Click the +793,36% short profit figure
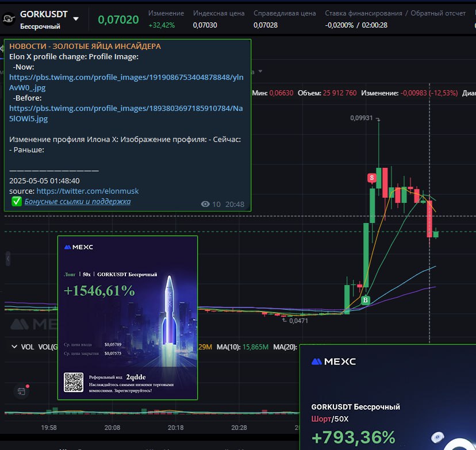 click(354, 437)
